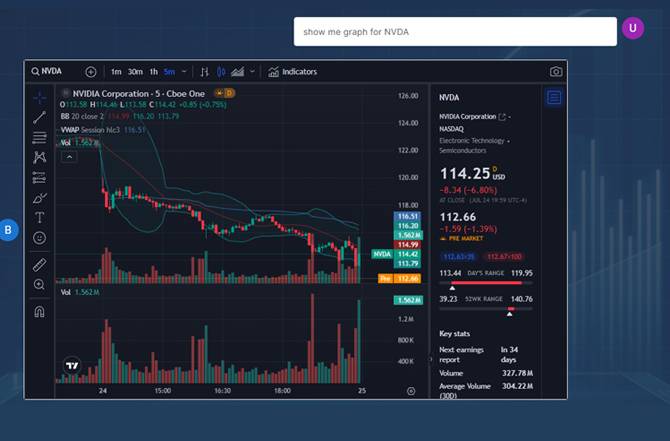Collapse the indicator legend chevron
Viewport: 670px width, 441px height.
(69, 157)
